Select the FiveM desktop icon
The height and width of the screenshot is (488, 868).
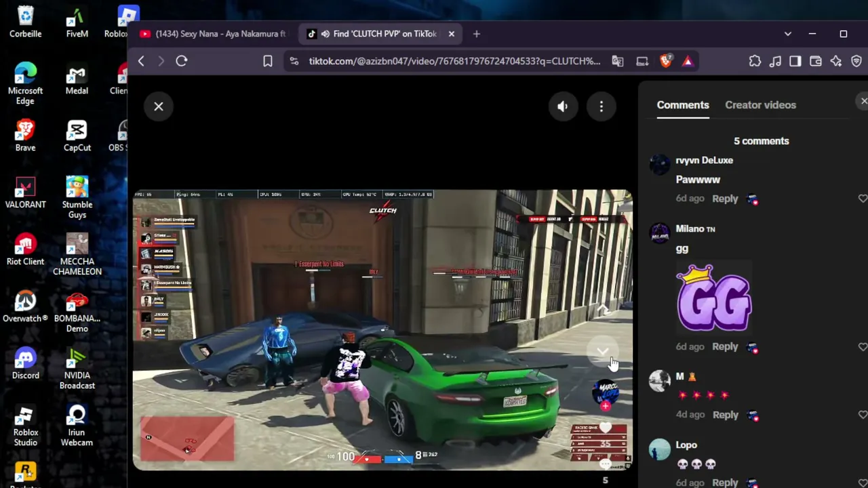pos(77,22)
